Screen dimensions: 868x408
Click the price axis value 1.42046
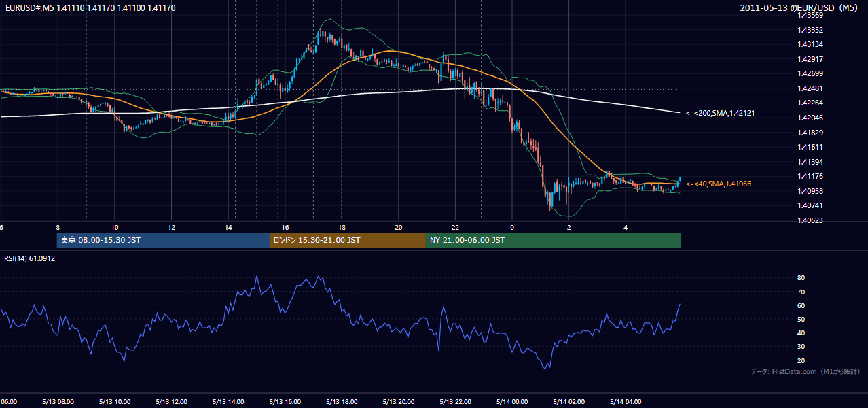[x=810, y=118]
